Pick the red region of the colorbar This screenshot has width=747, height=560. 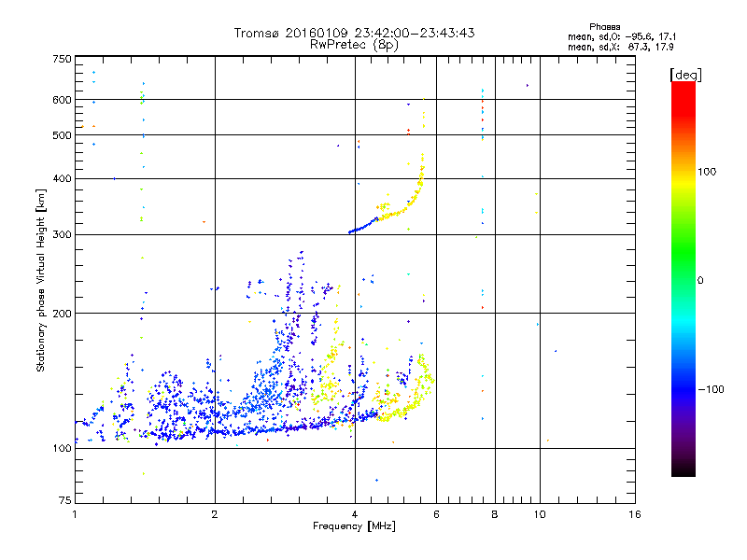[684, 100]
